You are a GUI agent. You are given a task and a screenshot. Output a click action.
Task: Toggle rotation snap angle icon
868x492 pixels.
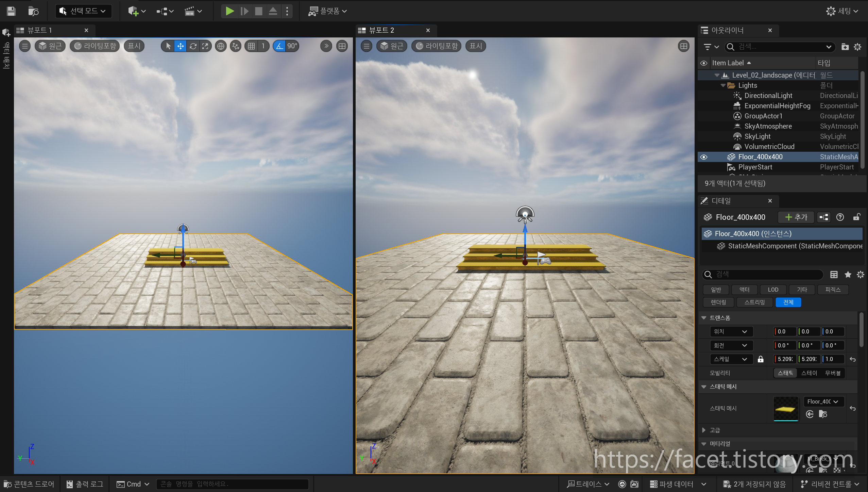click(279, 46)
